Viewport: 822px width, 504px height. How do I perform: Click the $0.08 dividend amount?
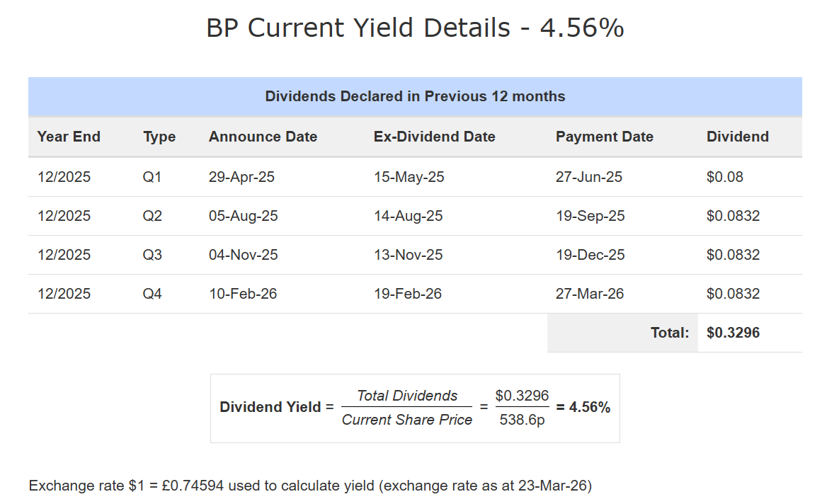pos(725,177)
